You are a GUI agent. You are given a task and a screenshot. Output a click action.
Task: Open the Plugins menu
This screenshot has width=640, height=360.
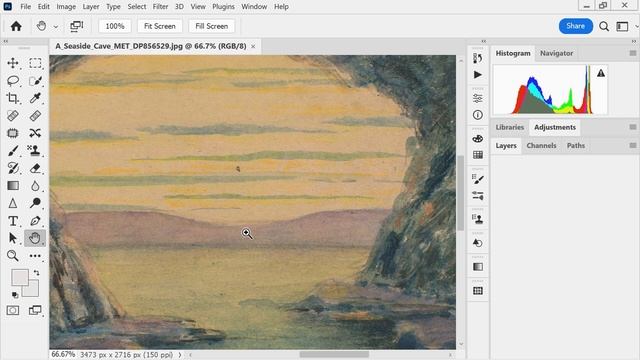coord(223,7)
